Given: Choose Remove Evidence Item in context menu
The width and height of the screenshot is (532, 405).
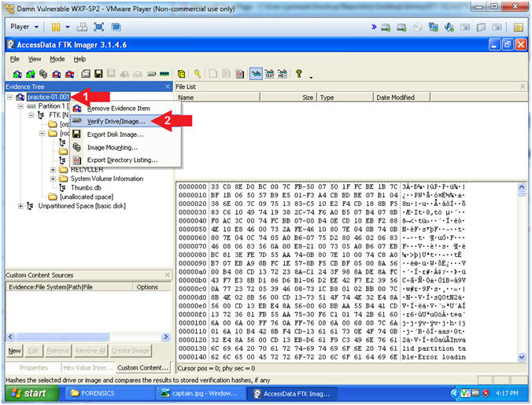Looking at the screenshot, I should coord(125,109).
